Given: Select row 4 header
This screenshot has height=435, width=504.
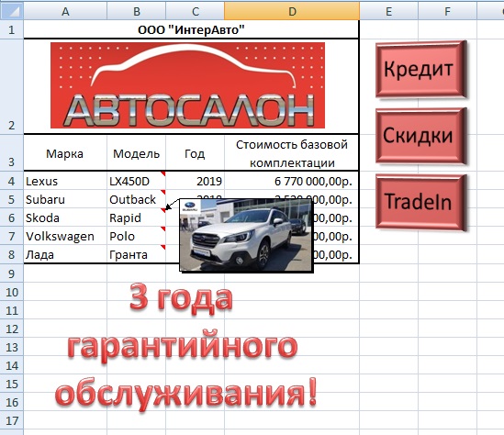Looking at the screenshot, I should coord(12,181).
